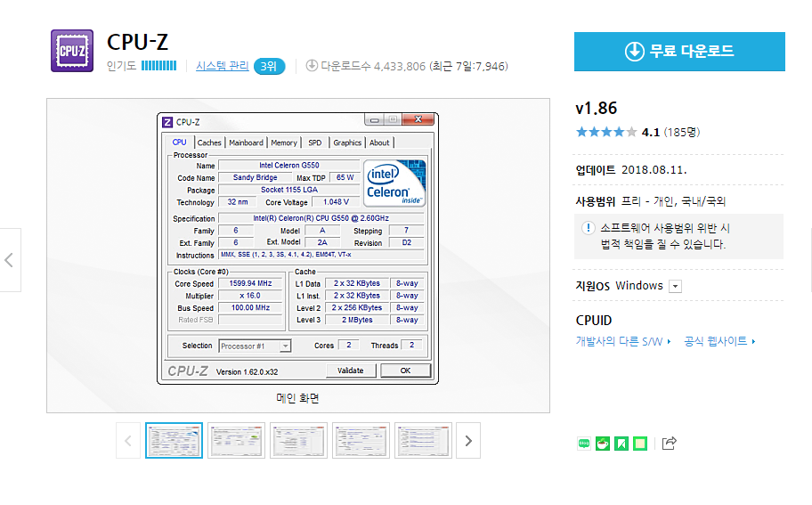Click the 2 x 256 KBytes Level 2 value
Image resolution: width=812 pixels, height=505 pixels.
pos(357,307)
